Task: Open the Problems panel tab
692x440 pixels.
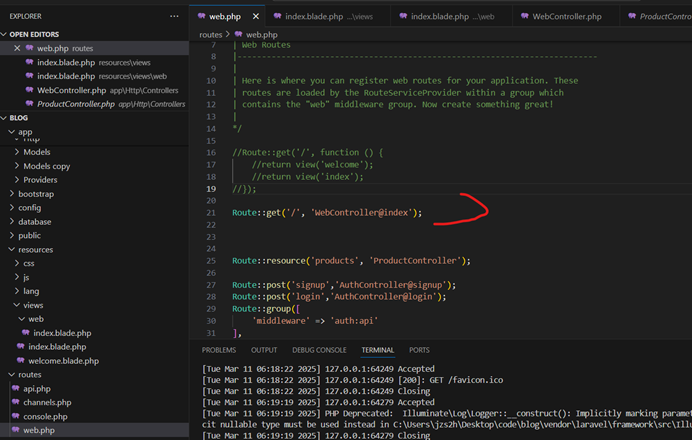Action: [x=219, y=350]
